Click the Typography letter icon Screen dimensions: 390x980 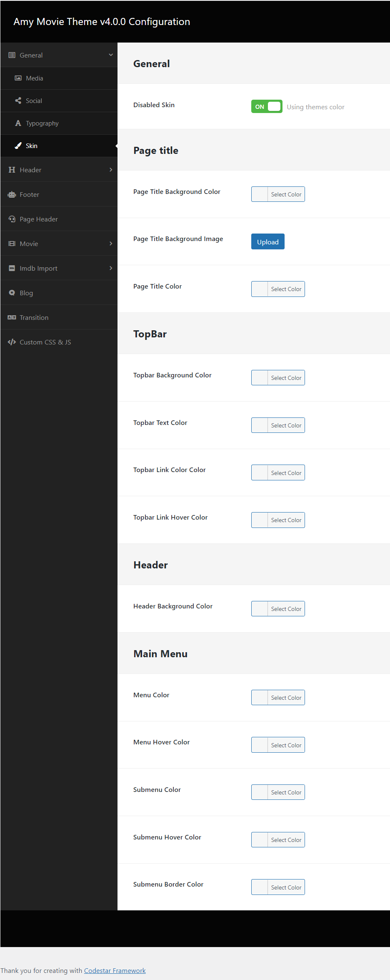pyautogui.click(x=18, y=123)
